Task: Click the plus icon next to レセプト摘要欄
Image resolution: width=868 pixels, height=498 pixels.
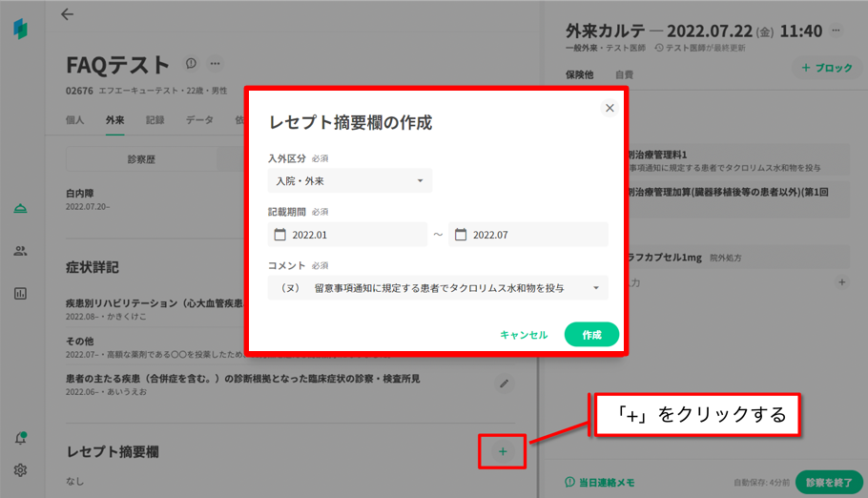Action: coord(503,451)
